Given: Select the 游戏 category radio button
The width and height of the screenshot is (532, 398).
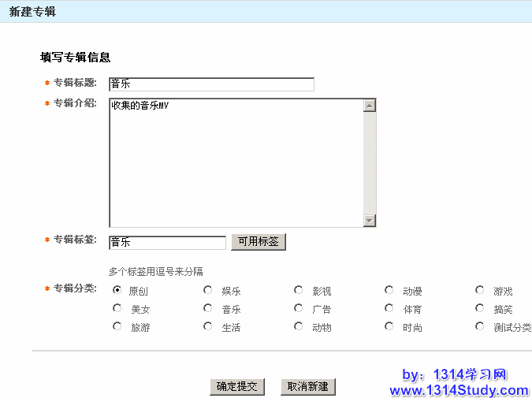Looking at the screenshot, I should pyautogui.click(x=480, y=290).
